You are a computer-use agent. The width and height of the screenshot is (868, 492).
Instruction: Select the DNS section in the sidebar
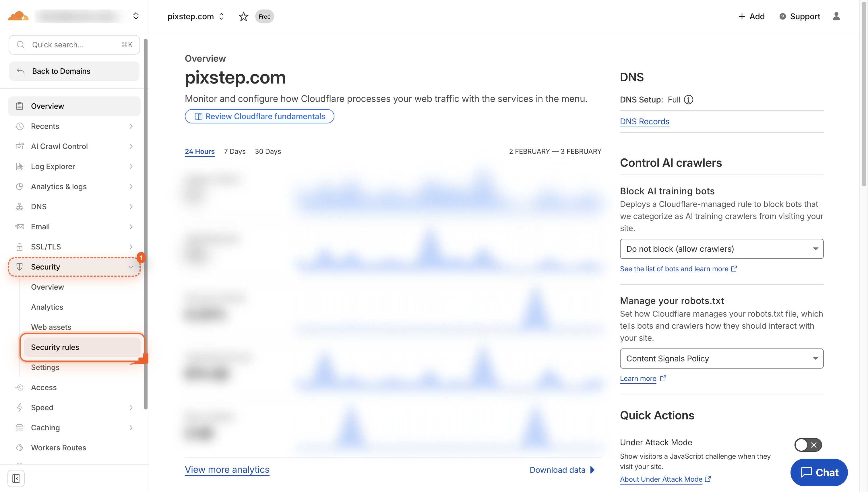[38, 206]
